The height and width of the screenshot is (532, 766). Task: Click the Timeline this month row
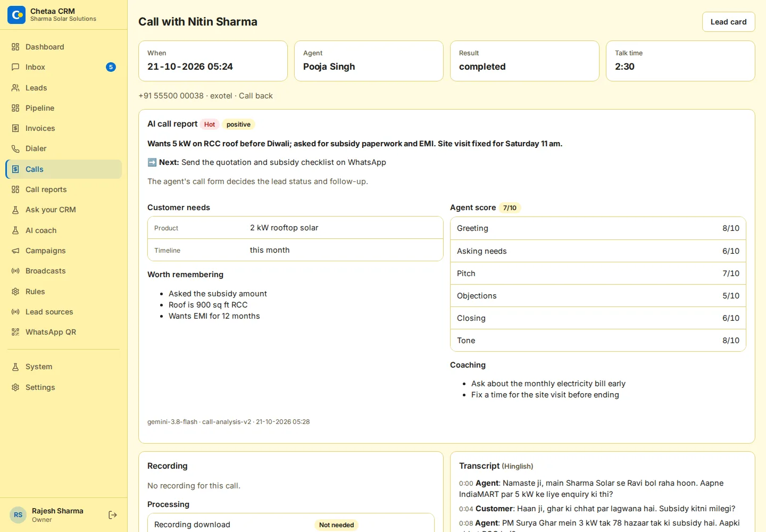(295, 250)
